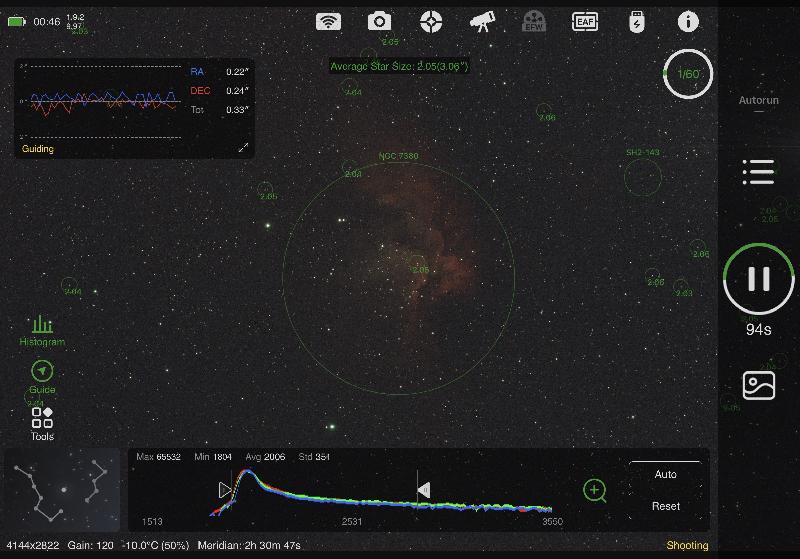Check the battery status icon
Screen dimensions: 800x559
16,22
